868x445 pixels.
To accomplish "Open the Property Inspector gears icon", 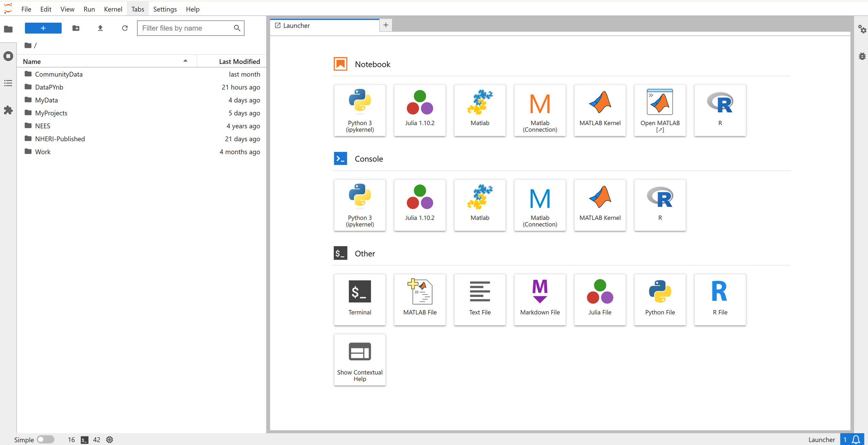I will pos(862,29).
